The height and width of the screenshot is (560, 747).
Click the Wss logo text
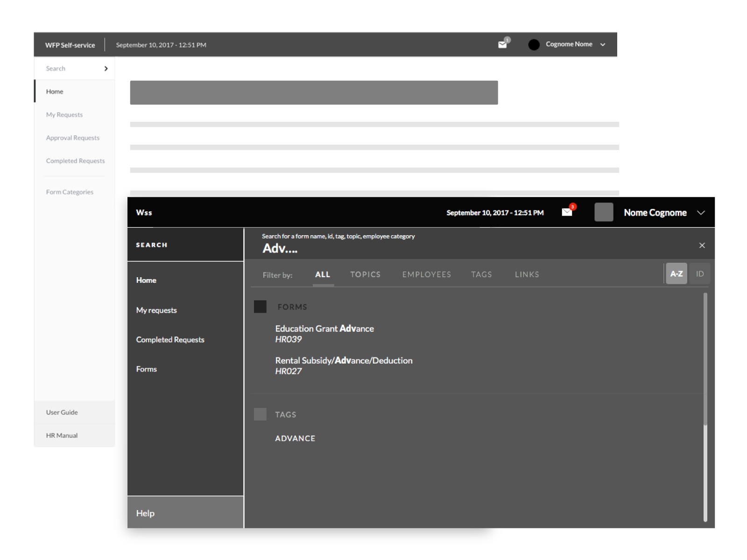(x=144, y=213)
